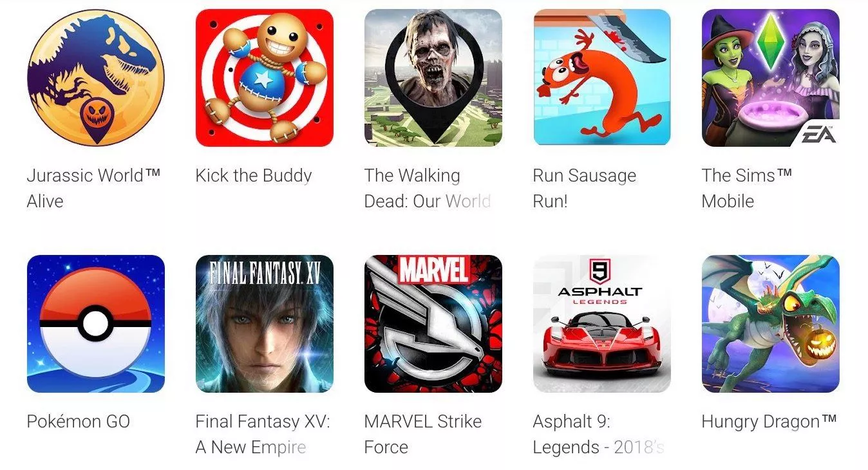
Task: Click the Jurassic World Alive title
Action: click(93, 188)
